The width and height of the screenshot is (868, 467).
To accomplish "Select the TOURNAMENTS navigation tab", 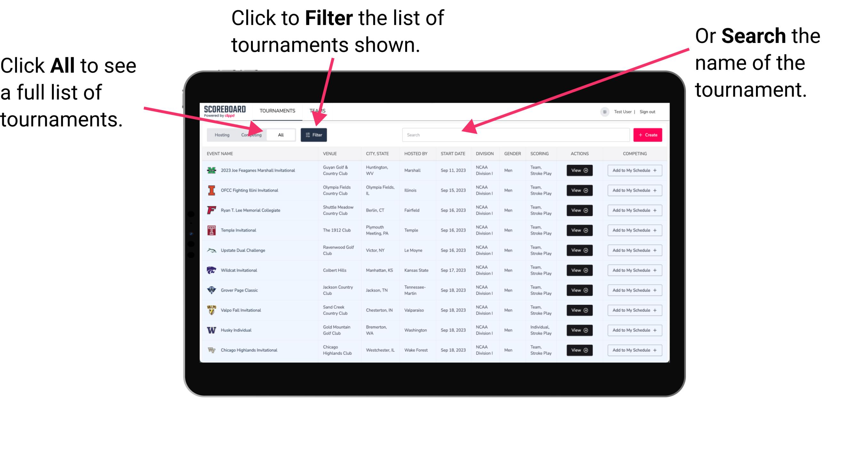I will tap(277, 110).
